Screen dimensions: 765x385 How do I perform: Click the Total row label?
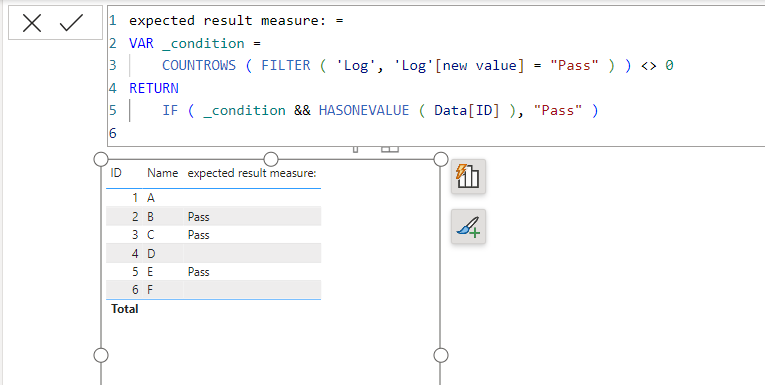[125, 309]
